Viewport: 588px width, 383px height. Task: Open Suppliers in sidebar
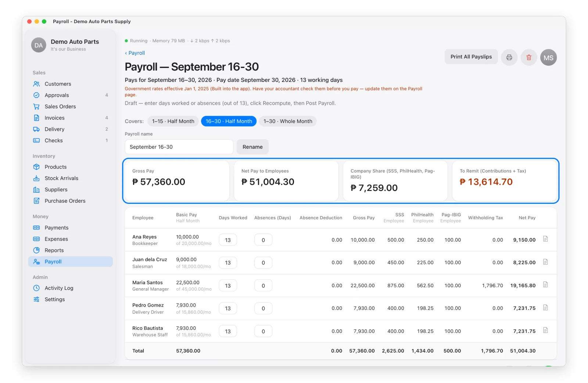tap(70, 189)
